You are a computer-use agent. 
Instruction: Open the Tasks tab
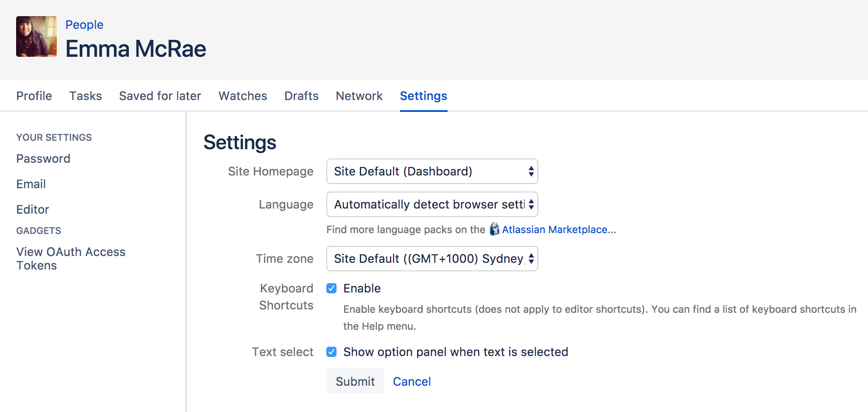point(86,96)
